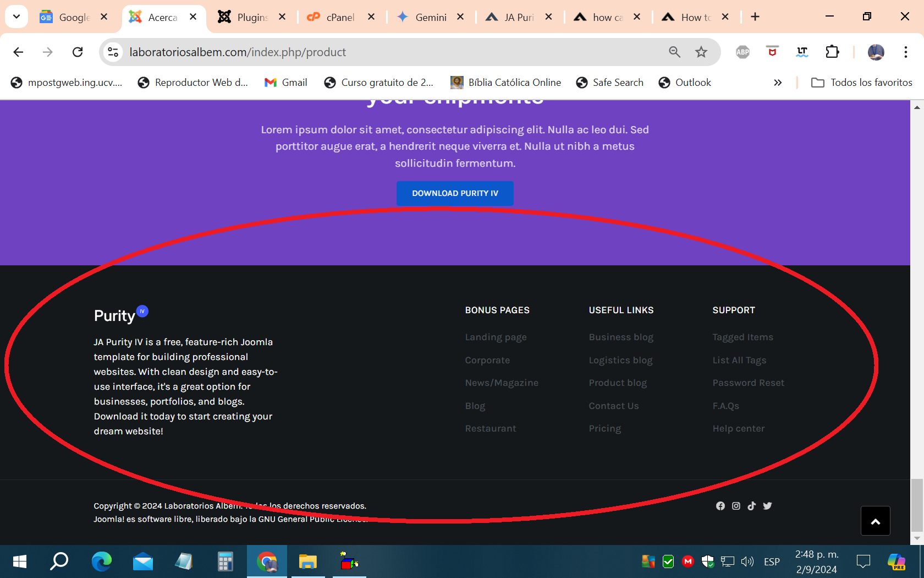The height and width of the screenshot is (578, 924).
Task: Open the Pricing footer link
Action: 604,428
